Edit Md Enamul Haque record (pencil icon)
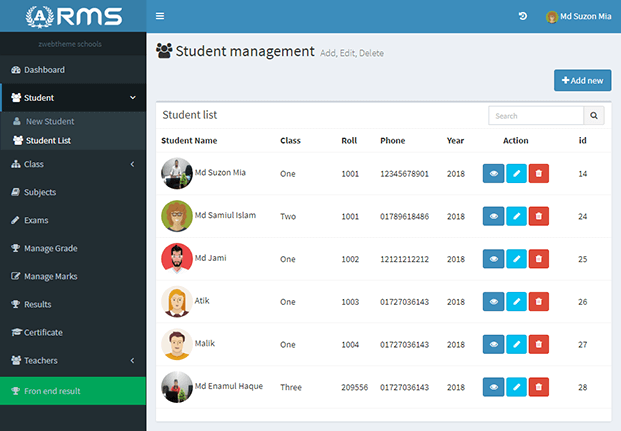This screenshot has width=621, height=431. [516, 387]
